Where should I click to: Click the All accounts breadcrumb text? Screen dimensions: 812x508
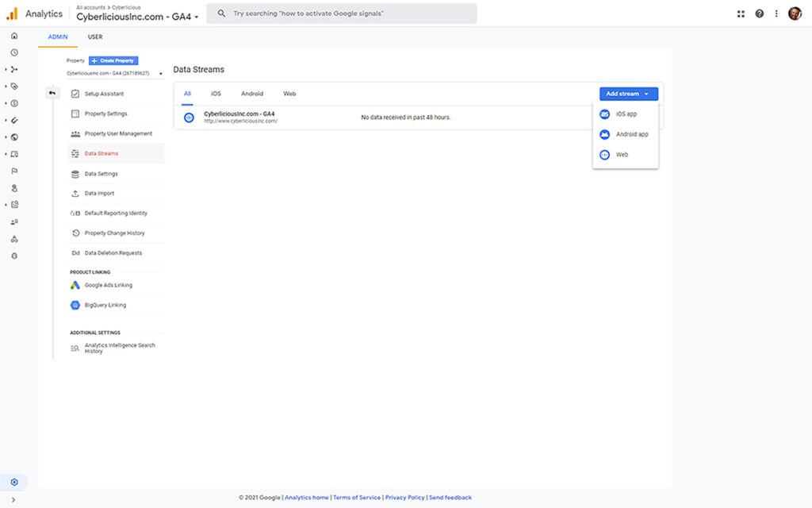90,8
